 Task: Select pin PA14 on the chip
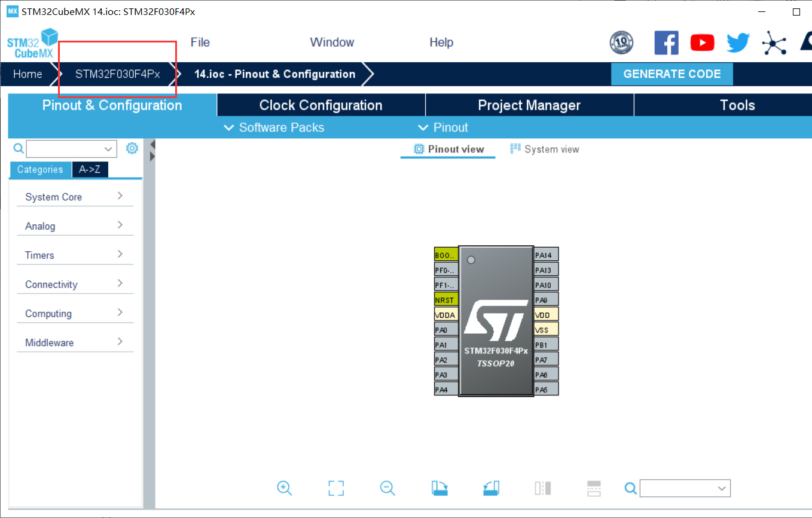coord(547,255)
